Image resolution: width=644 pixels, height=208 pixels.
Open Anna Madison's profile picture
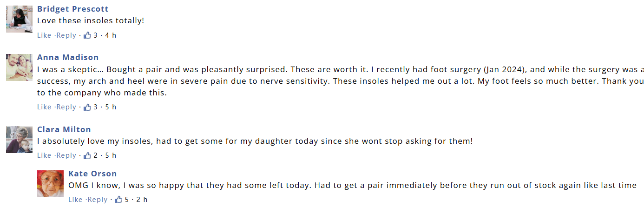point(19,67)
